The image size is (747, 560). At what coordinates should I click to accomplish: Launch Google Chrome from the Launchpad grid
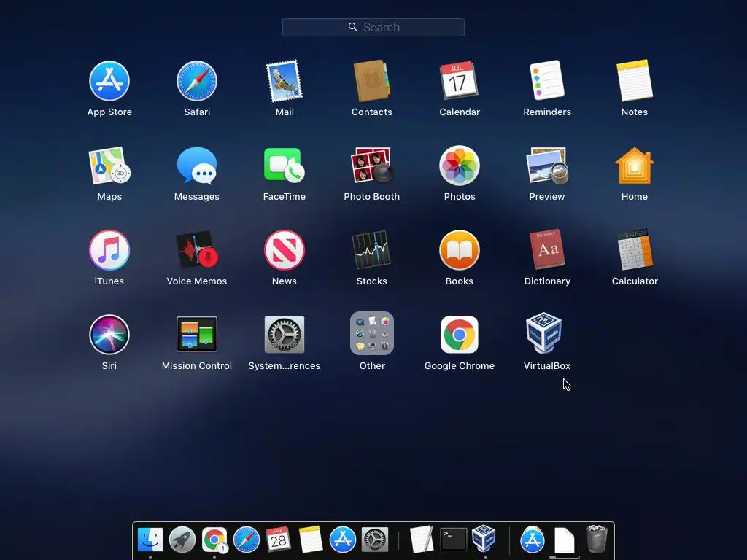click(460, 334)
